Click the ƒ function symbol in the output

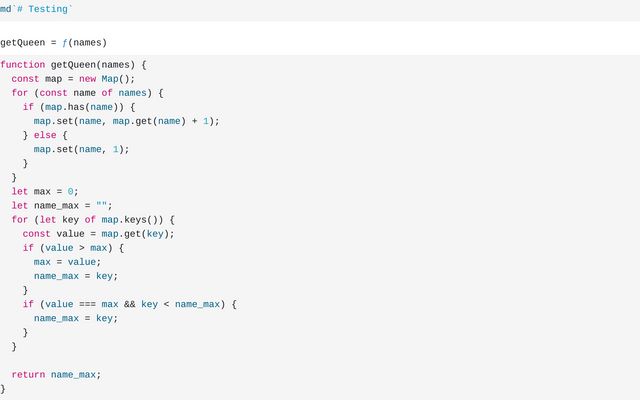[64, 43]
